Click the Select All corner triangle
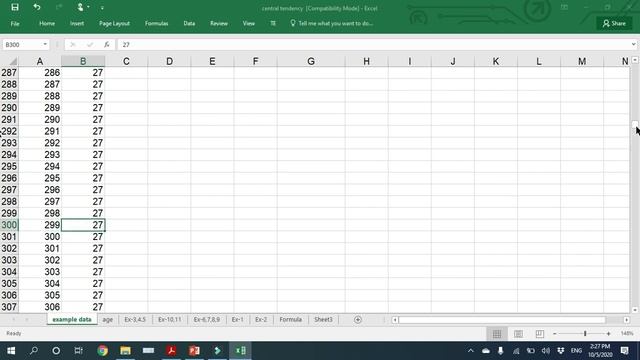 [x=13, y=62]
